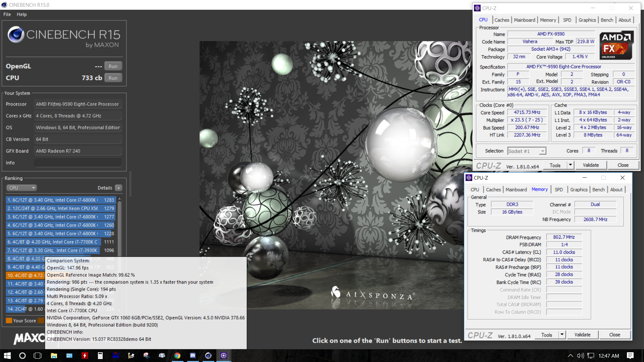Expand ranking Details arrow
Screen dimensions: 644x362
pyautogui.click(x=119, y=188)
